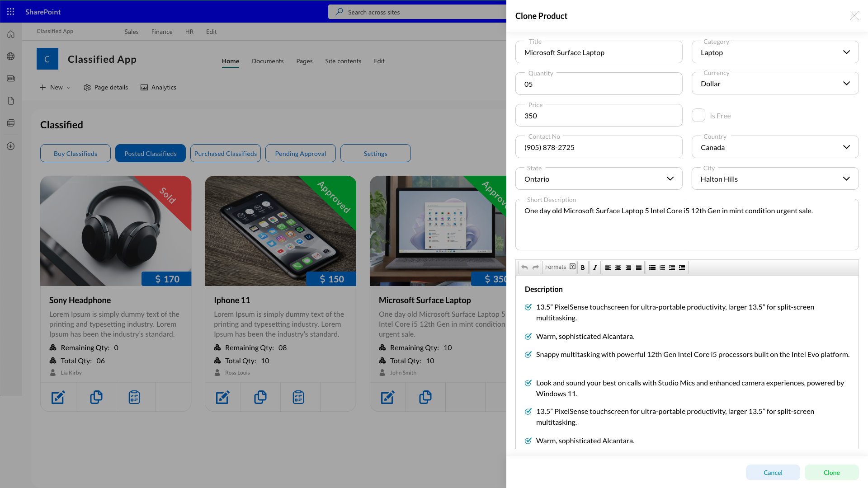Toggle italic formatting in description editor
The image size is (868, 488).
(x=595, y=267)
